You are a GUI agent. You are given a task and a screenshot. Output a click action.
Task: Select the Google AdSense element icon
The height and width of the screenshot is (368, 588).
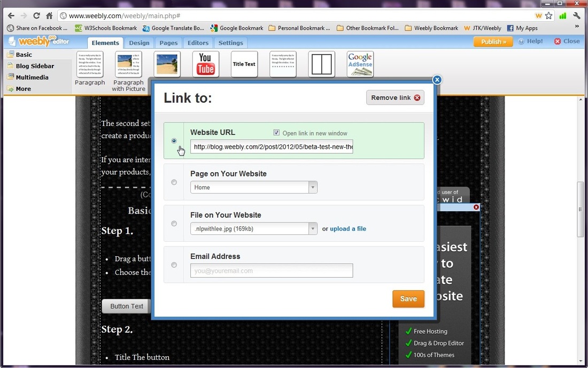point(360,64)
